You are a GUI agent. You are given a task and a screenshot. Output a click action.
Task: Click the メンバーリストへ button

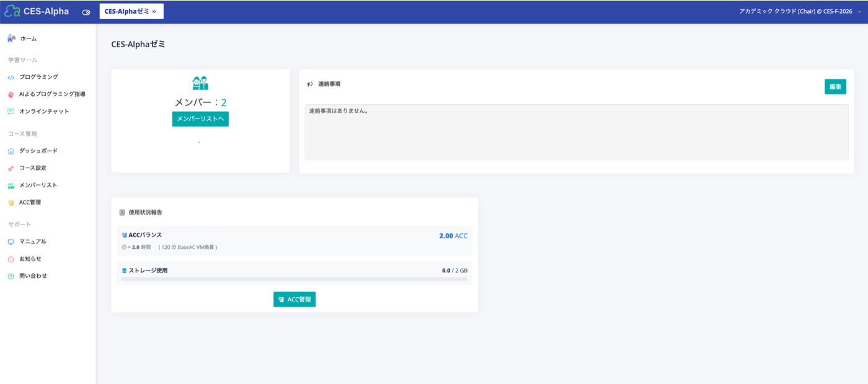point(200,119)
